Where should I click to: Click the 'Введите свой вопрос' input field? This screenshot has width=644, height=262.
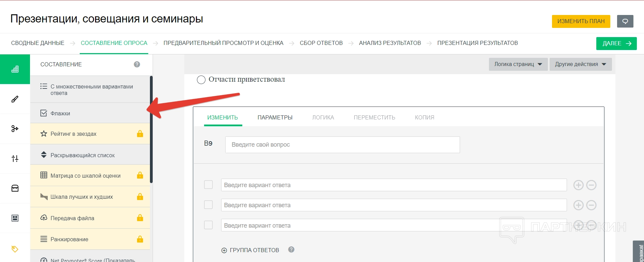point(342,145)
